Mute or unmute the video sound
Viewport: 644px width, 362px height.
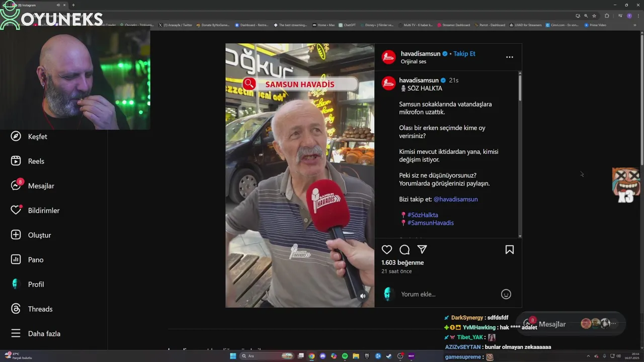click(x=362, y=296)
